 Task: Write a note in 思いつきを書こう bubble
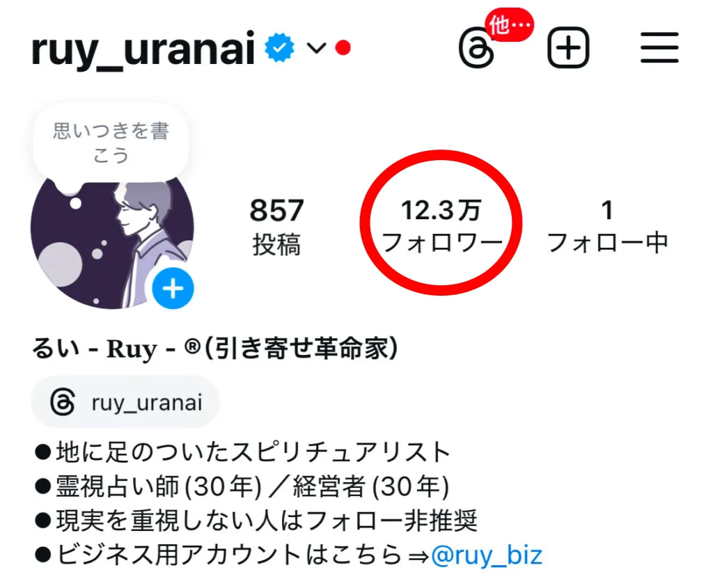pyautogui.click(x=111, y=142)
